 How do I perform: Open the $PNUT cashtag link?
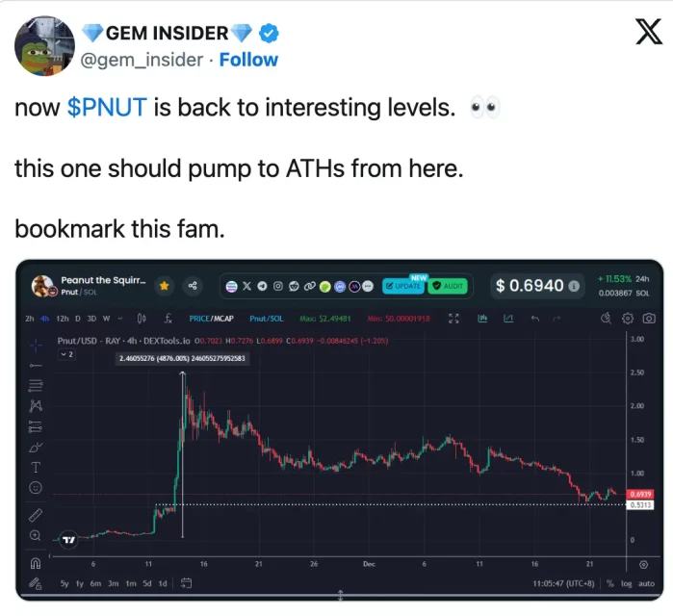pyautogui.click(x=107, y=107)
